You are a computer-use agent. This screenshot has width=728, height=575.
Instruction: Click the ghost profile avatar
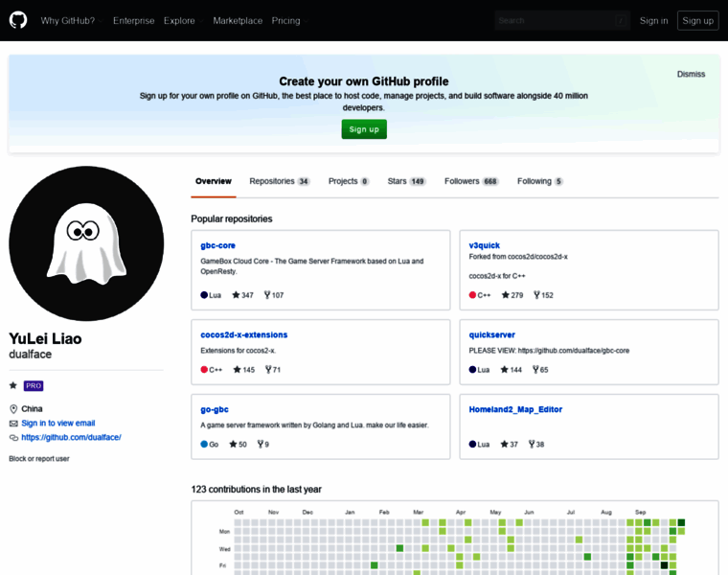(x=86, y=243)
